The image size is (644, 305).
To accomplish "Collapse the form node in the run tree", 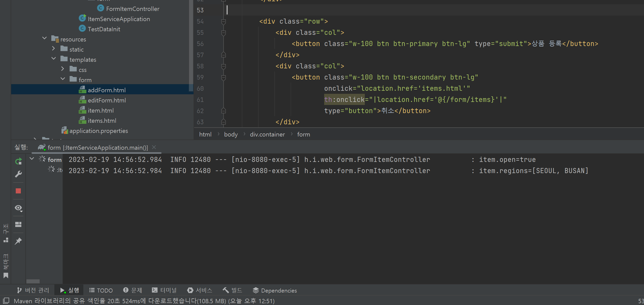I will click(32, 159).
